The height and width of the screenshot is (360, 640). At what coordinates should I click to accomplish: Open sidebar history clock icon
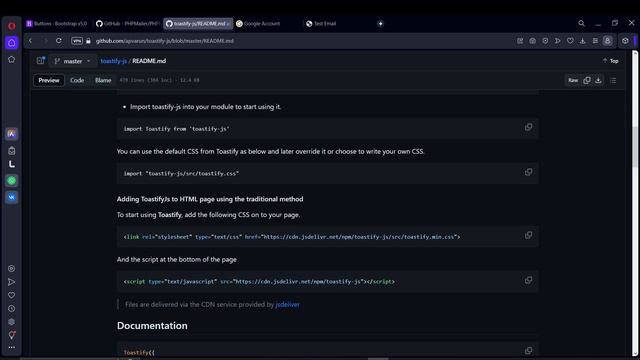coord(11,309)
